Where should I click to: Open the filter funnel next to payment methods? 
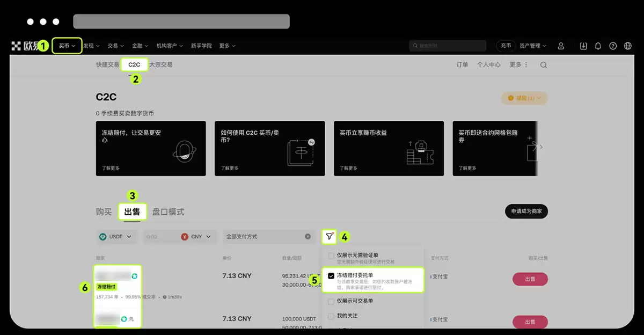pos(329,236)
